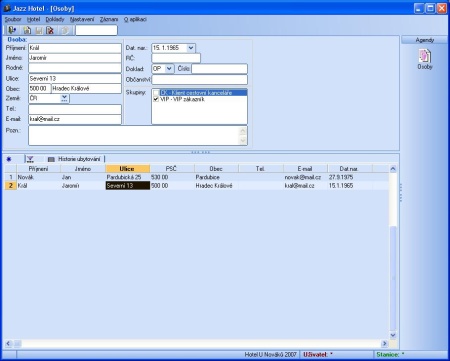Select row 2 header in the grid
Image resolution: width=450 pixels, height=361 pixels.
10,186
